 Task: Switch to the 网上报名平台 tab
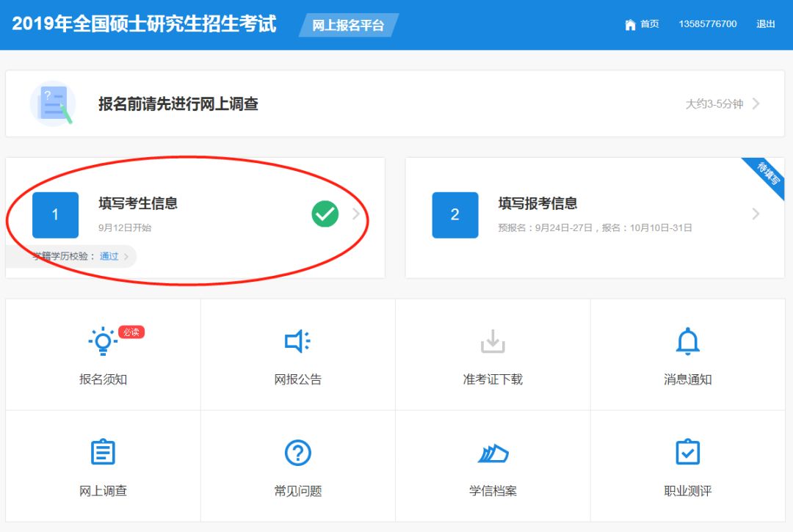coord(348,25)
